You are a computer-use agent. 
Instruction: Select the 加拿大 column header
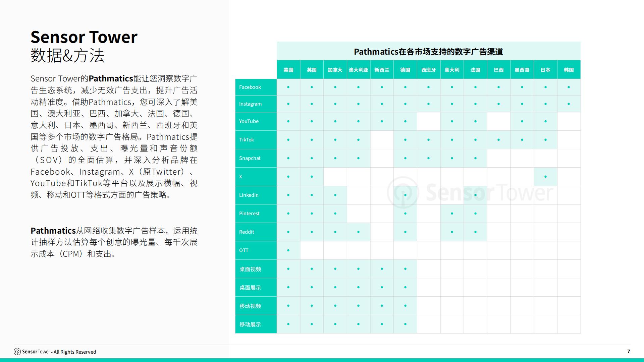[335, 70]
